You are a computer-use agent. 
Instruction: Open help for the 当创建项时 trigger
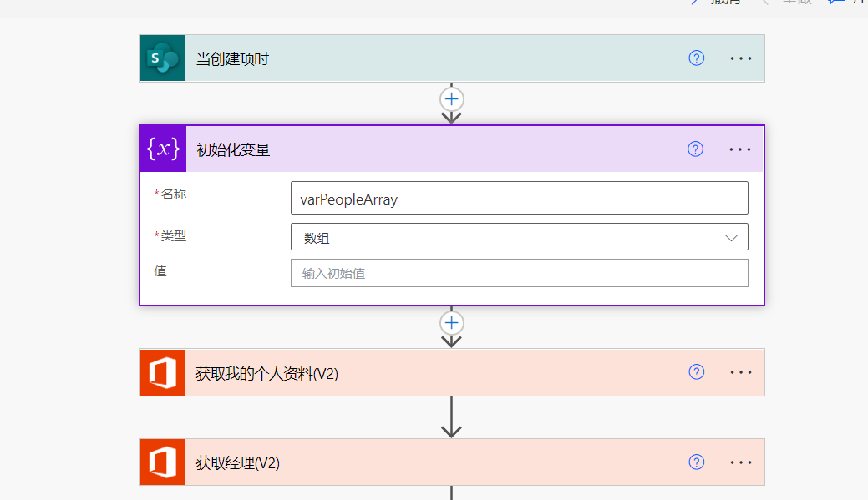click(x=697, y=58)
